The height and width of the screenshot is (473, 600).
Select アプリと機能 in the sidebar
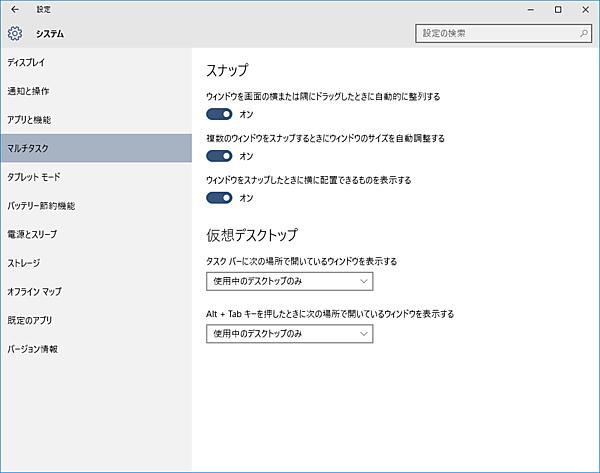(x=96, y=120)
